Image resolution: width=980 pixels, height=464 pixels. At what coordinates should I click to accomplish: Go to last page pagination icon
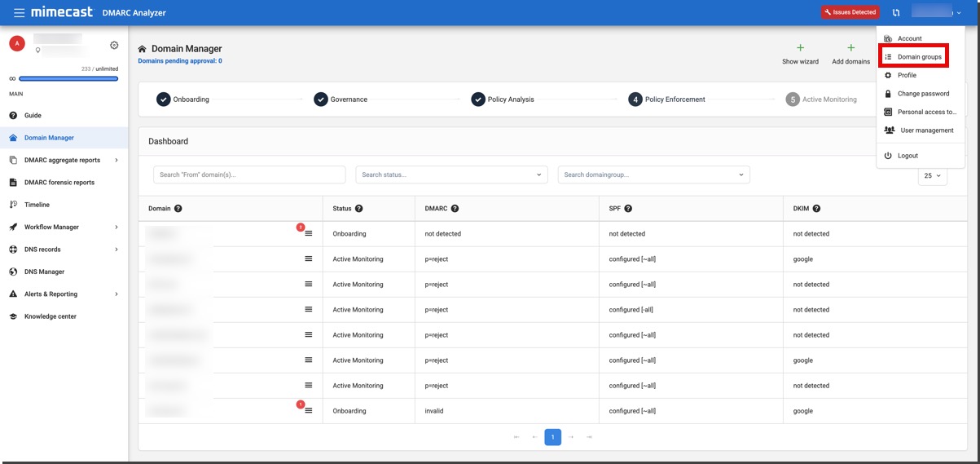pos(589,437)
